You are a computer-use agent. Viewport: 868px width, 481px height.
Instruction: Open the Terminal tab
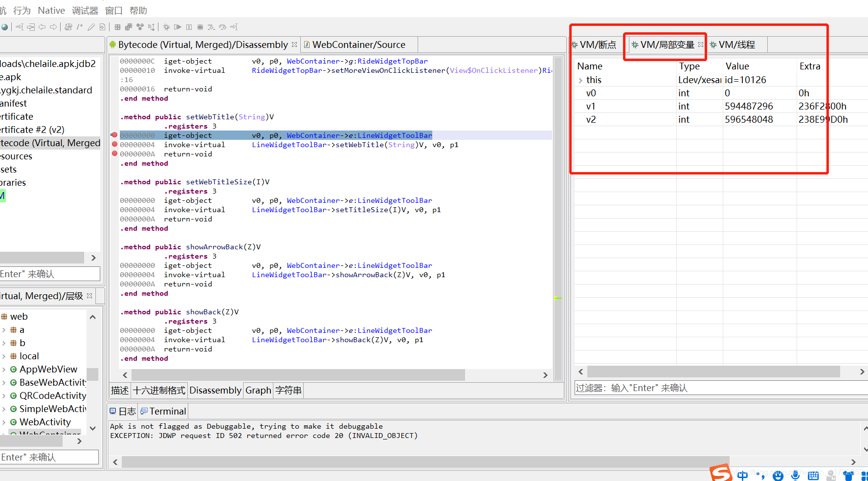pos(163,411)
